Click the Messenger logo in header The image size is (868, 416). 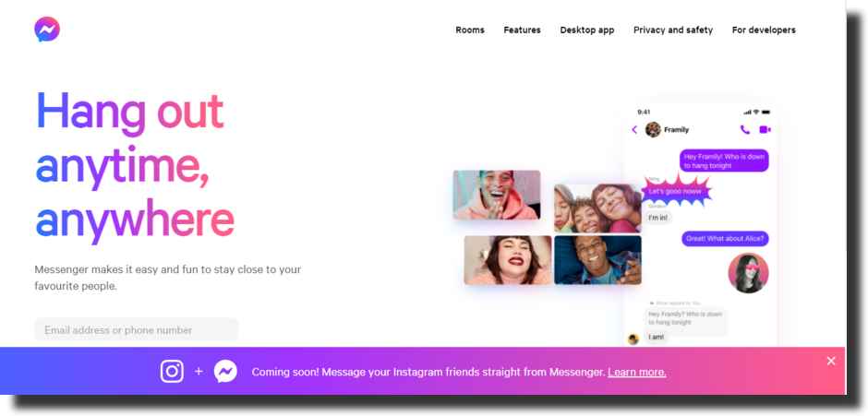click(x=47, y=30)
